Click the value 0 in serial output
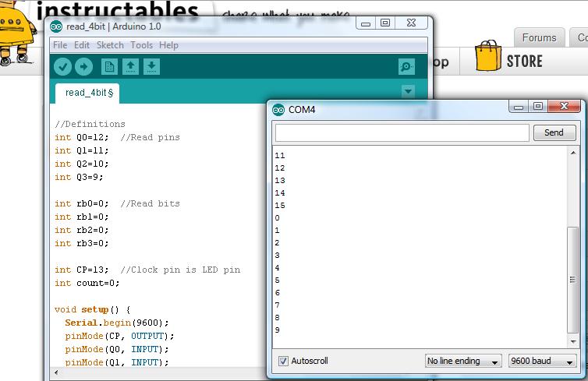Viewport: 588px width, 381px height. pyautogui.click(x=277, y=218)
